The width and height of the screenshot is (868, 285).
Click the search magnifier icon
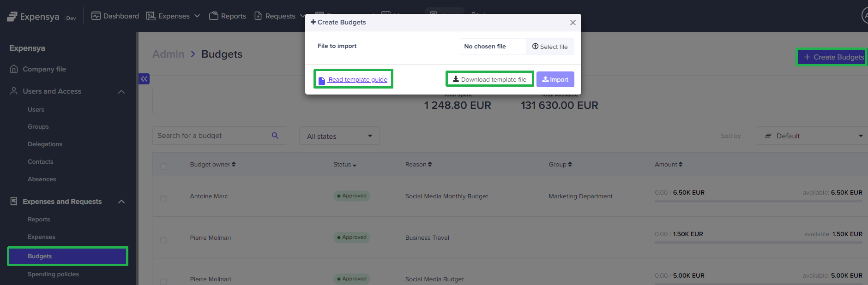[x=275, y=136]
